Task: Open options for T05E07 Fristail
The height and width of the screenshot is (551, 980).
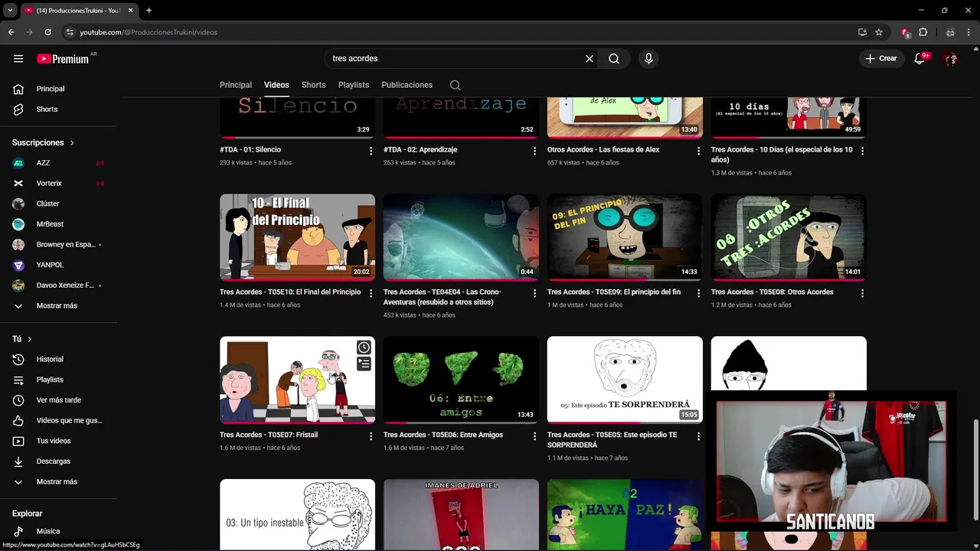Action: click(371, 436)
